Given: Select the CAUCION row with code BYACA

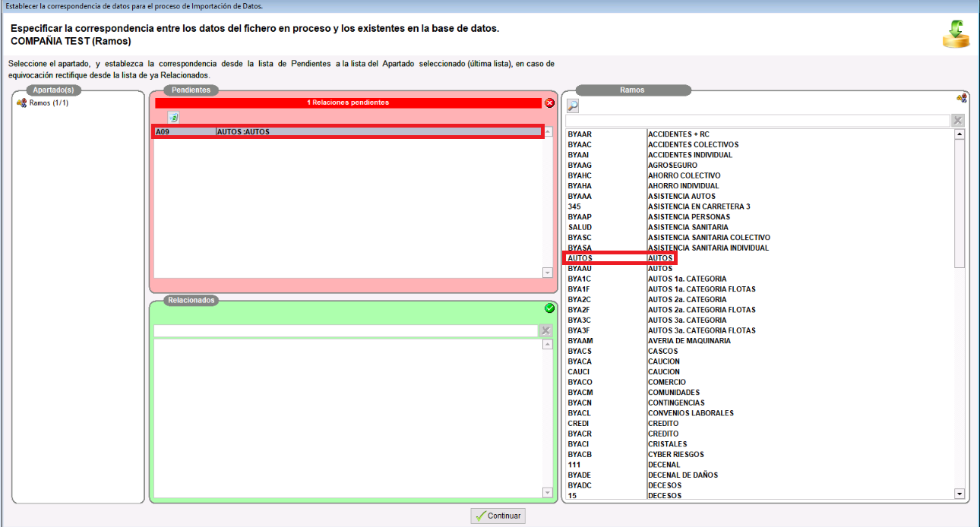Looking at the screenshot, I should tap(760, 361).
